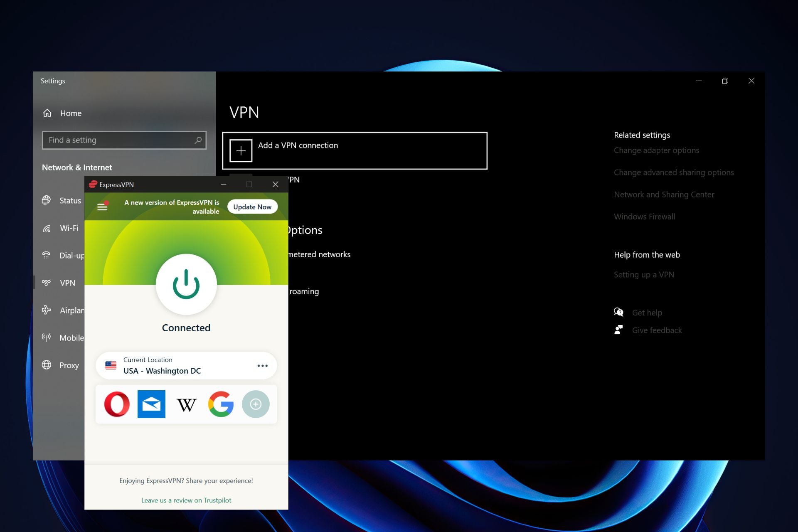This screenshot has height=532, width=798.
Task: Click the Wi-Fi signal icon
Action: (47, 228)
